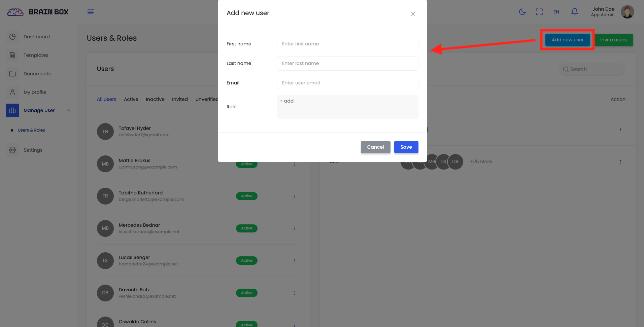This screenshot has height=327, width=644.
Task: Open My profile in the sidebar
Action: click(35, 92)
